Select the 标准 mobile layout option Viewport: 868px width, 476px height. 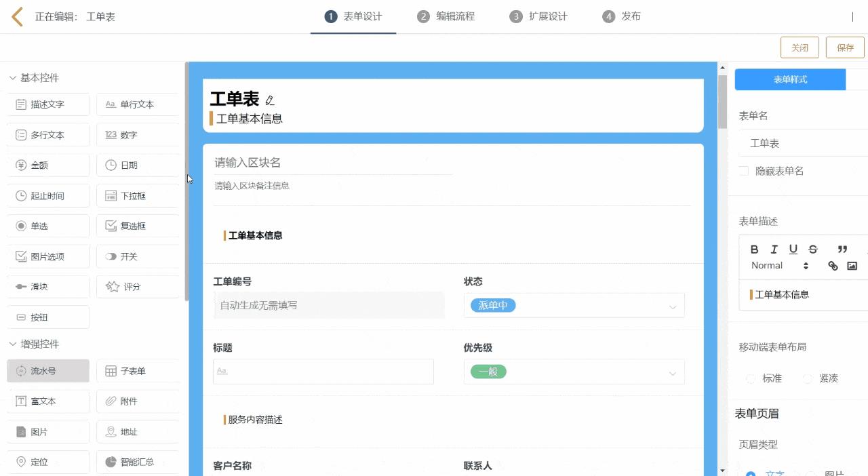[751, 378]
